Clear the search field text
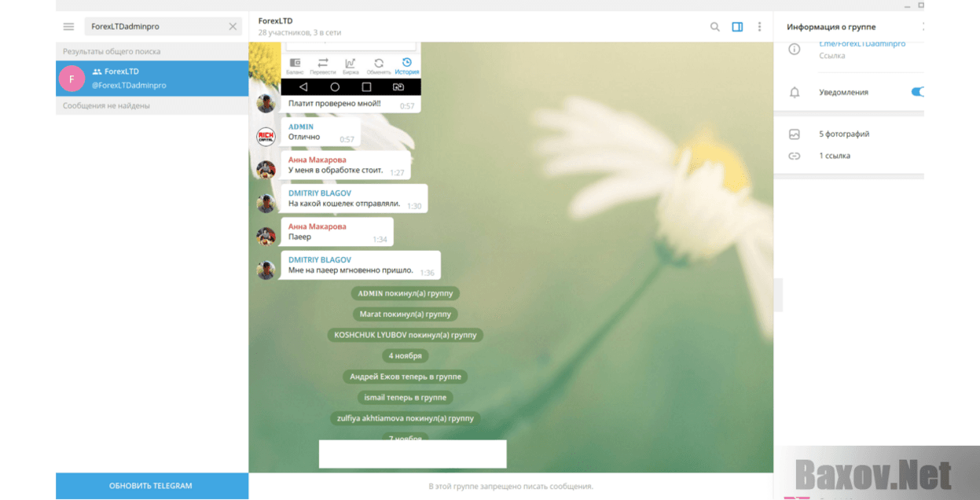 233,27
